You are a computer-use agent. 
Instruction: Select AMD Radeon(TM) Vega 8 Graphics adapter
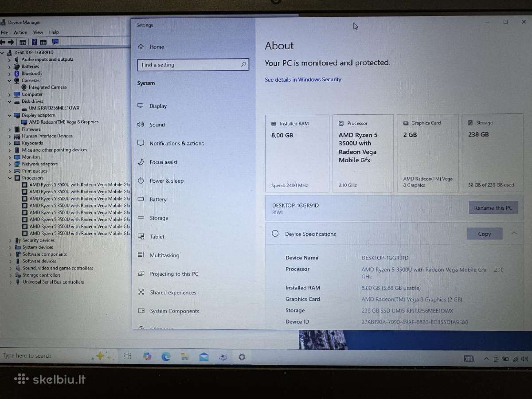click(63, 122)
